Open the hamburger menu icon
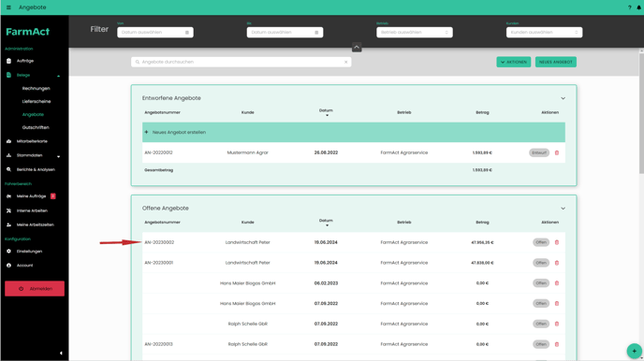 coord(8,7)
